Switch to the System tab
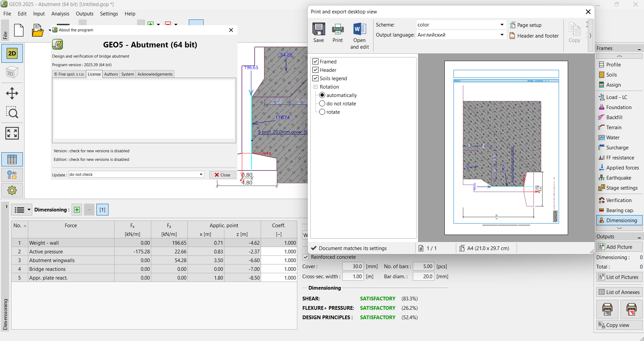Screen dimensions: 644x341 128,74
